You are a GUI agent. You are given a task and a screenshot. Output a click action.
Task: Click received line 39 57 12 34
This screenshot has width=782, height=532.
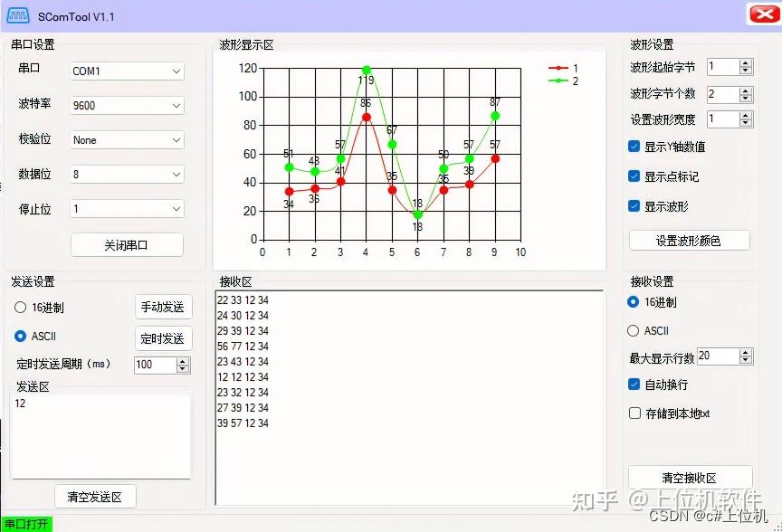coord(243,423)
